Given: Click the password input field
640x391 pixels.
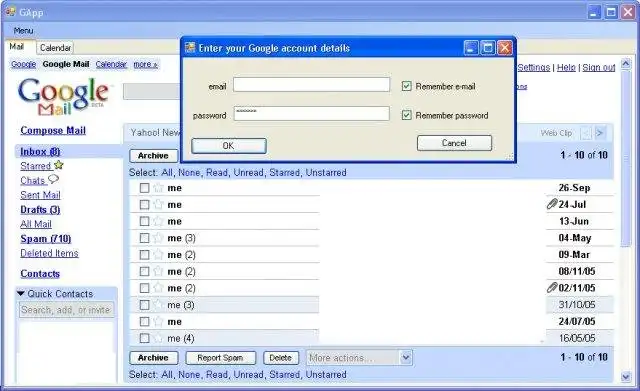Looking at the screenshot, I should 311,113.
